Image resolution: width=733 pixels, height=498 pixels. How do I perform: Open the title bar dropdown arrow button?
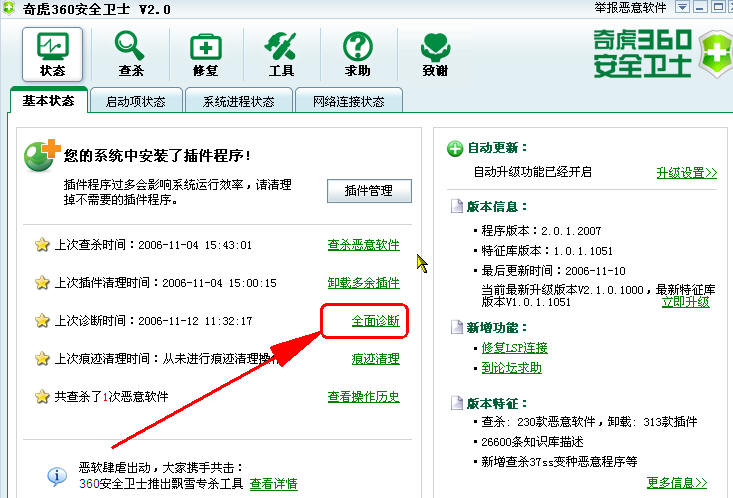682,7
